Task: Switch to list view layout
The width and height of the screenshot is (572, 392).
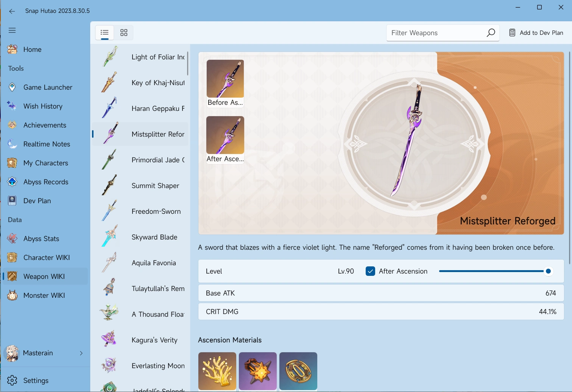Action: [104, 33]
